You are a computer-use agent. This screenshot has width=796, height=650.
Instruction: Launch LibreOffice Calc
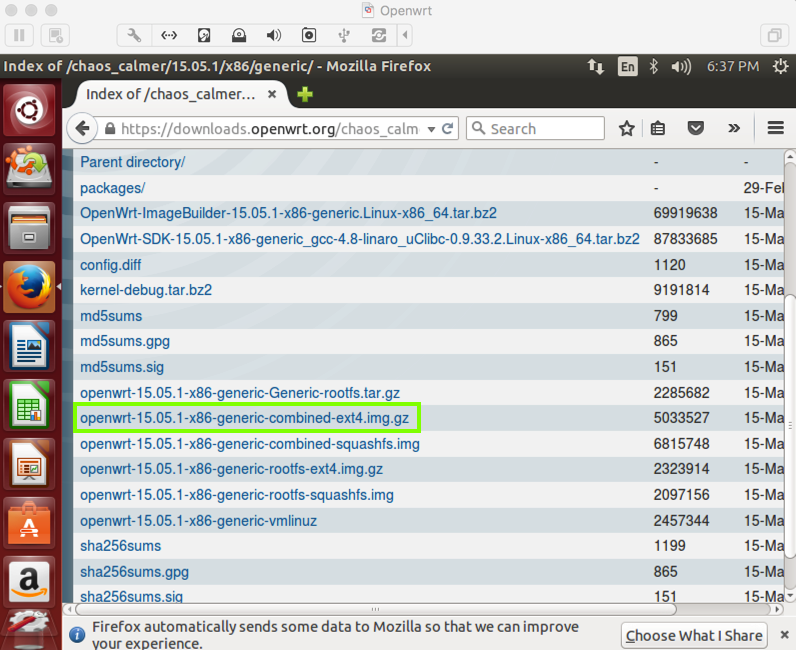(29, 405)
